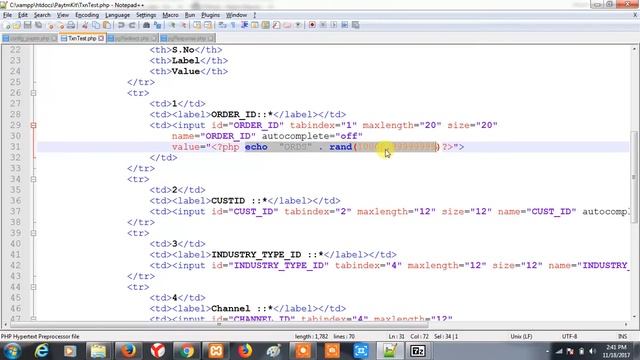This screenshot has width=640, height=360.
Task: Open the 7-Zip taskbar icon
Action: pos(418,351)
